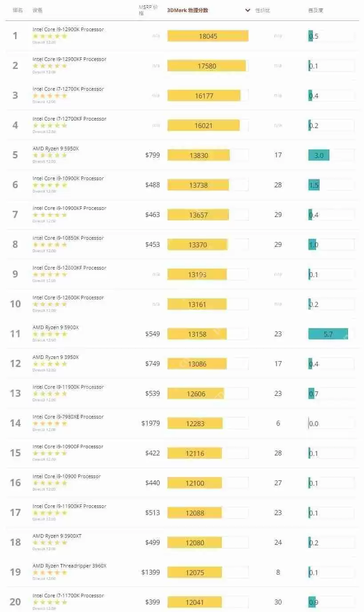The width and height of the screenshot is (364, 612).
Task: Click the yellow 13830 score bar
Action: [x=198, y=155]
